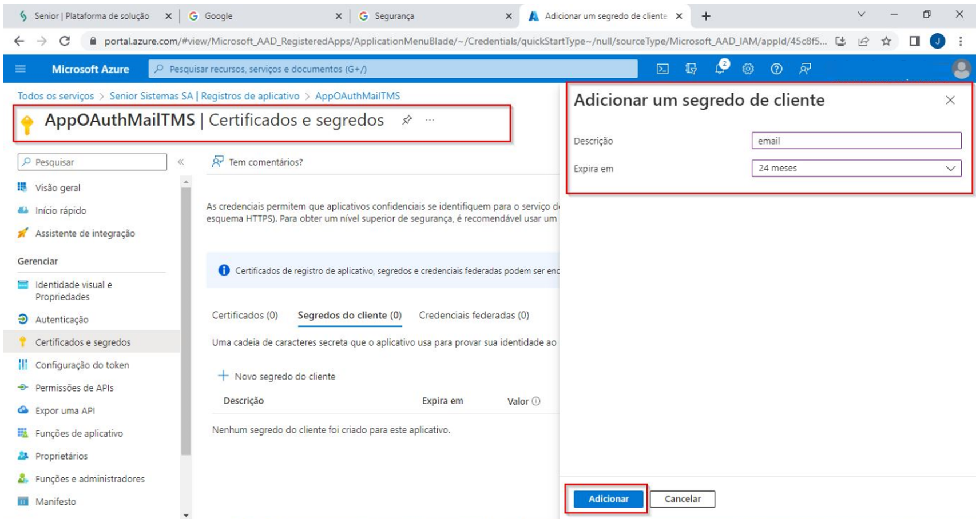Click sidebar scrollbar up arrow

186,182
